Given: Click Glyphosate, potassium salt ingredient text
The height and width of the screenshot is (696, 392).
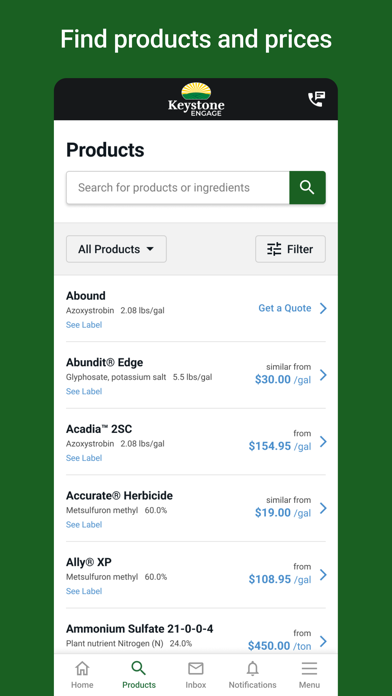Looking at the screenshot, I should (x=116, y=377).
